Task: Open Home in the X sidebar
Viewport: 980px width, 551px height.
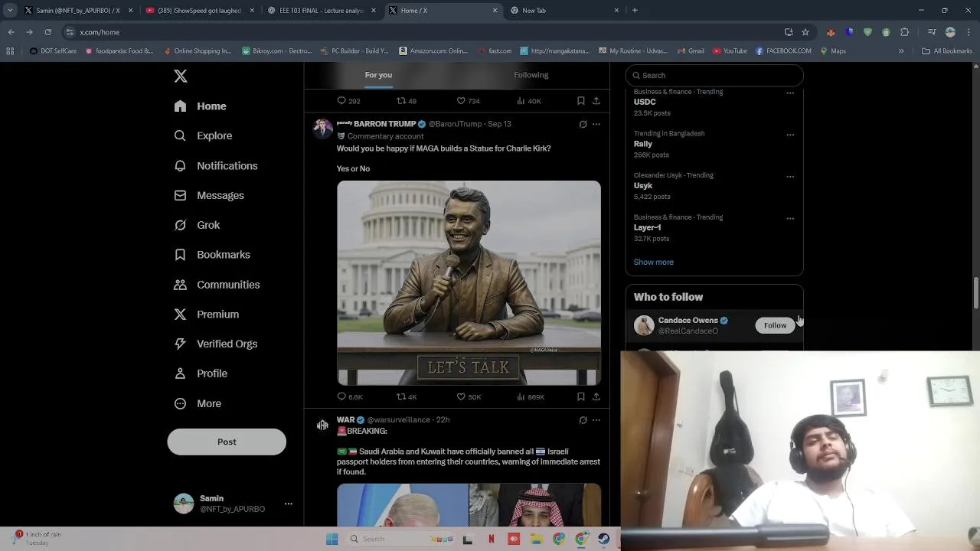Action: click(201, 106)
